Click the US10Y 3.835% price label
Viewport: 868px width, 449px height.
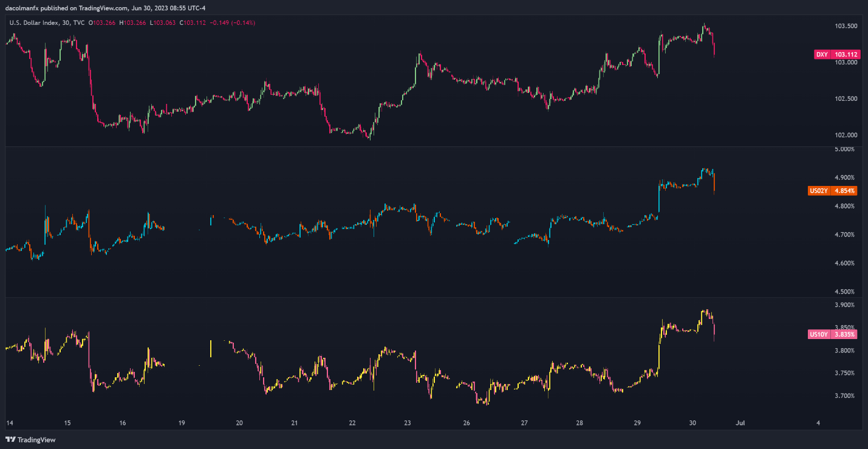tap(833, 334)
